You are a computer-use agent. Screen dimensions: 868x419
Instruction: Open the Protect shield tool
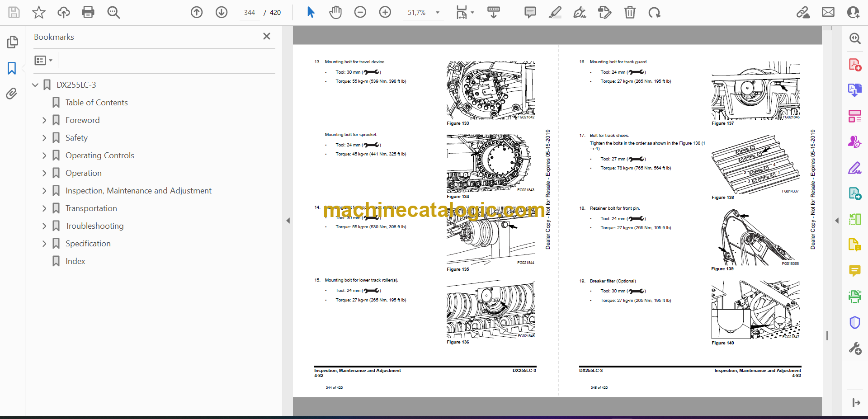coord(854,322)
